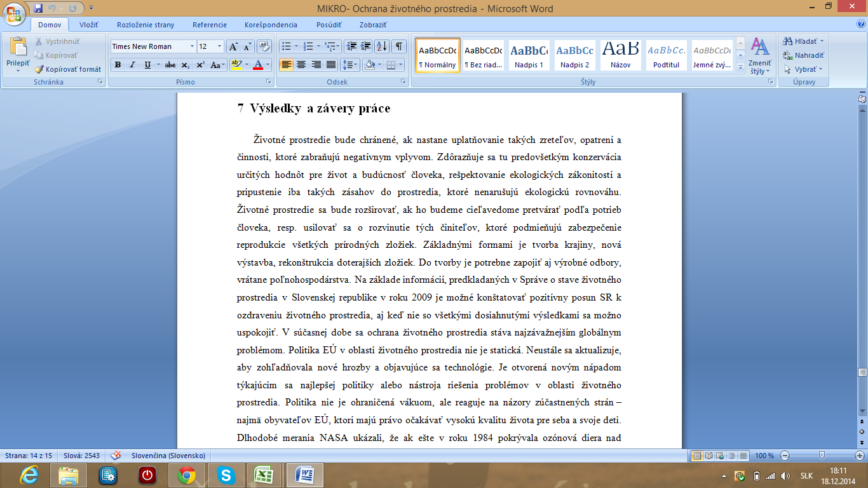Open Google Chrome from the taskbar

[186, 475]
